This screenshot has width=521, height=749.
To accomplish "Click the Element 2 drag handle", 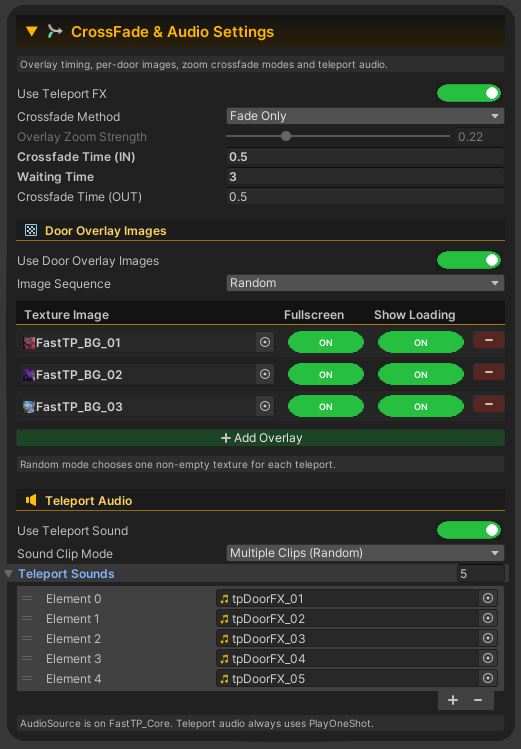I will [27, 638].
